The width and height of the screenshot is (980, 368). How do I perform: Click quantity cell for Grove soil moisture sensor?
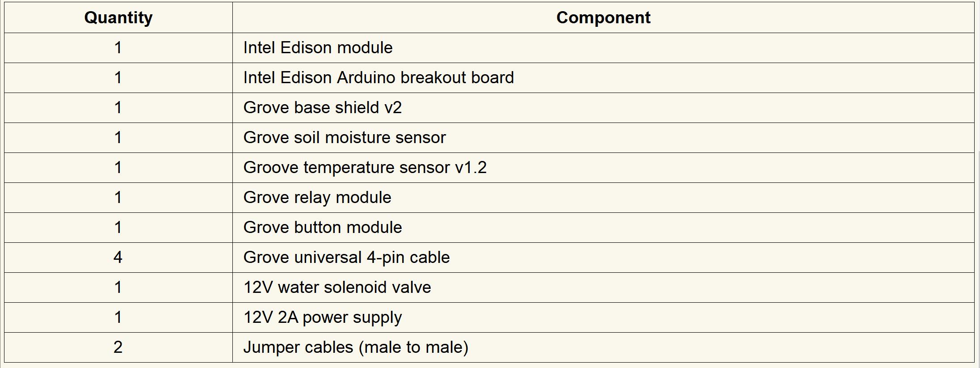118,137
